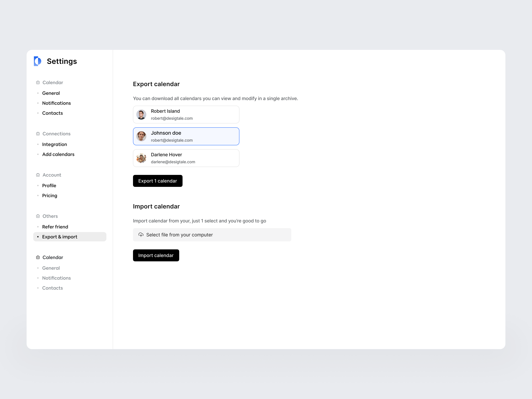This screenshot has height=399, width=532.
Task: Click Darlene Hover's avatar photo
Action: tap(141, 158)
